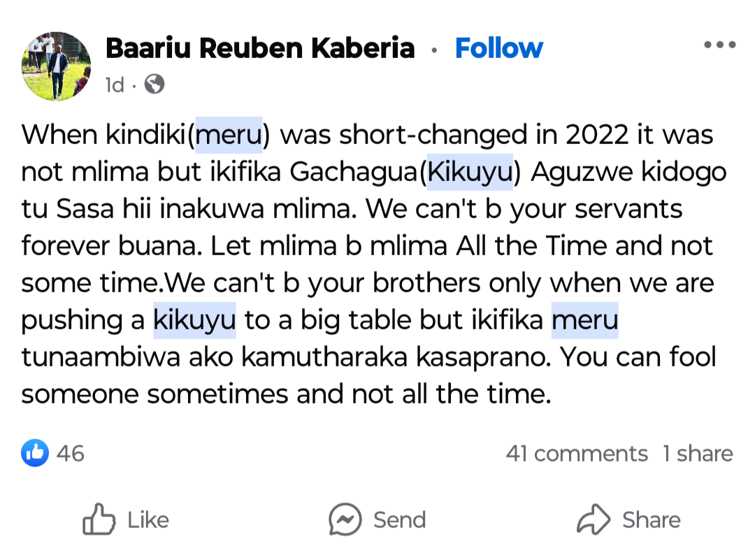The height and width of the screenshot is (560, 755).
Task: Open the 1d post timestamp
Action: click(114, 85)
